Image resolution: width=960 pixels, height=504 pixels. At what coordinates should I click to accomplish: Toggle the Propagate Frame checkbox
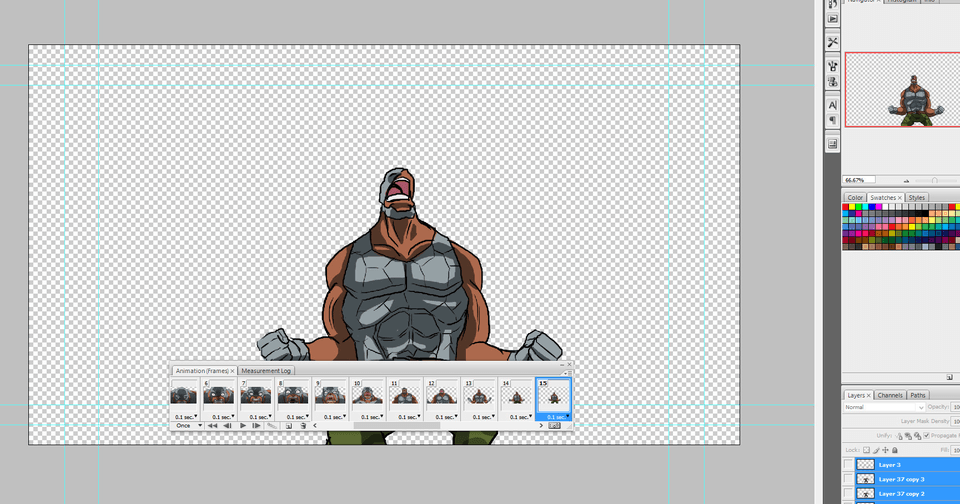pos(927,436)
